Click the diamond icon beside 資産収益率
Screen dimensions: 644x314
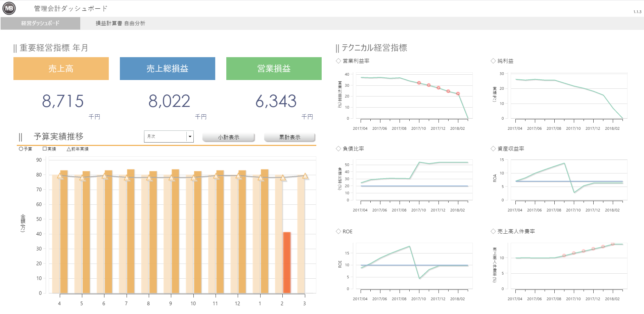[493, 149]
